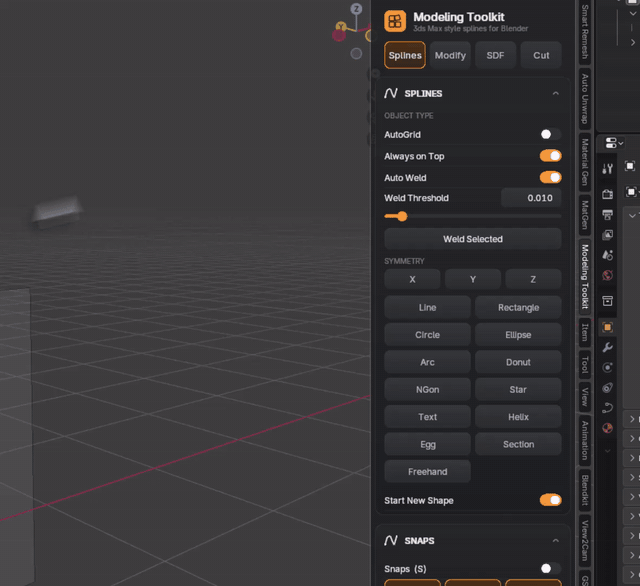
Task: Click the curve icon beside SNAPS heading
Action: pyautogui.click(x=391, y=540)
